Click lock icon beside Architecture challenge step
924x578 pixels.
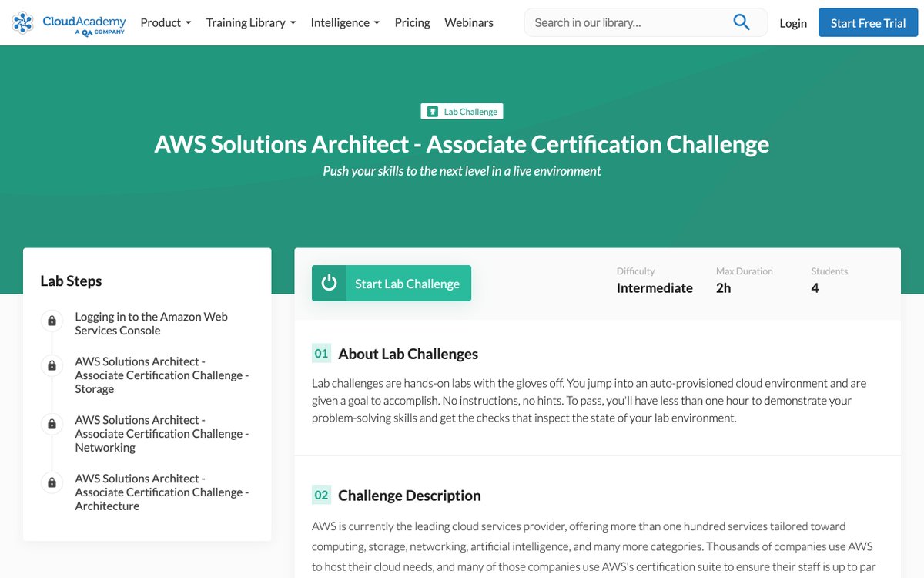click(52, 482)
